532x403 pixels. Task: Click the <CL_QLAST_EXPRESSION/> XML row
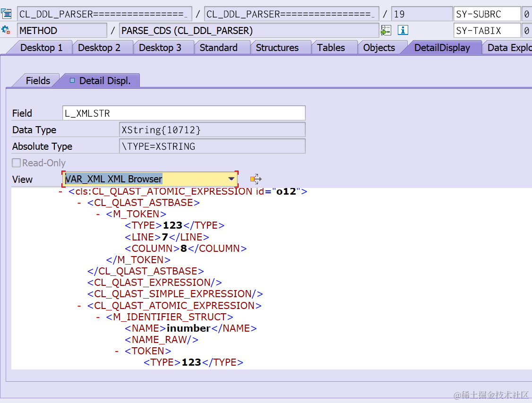coord(154,283)
